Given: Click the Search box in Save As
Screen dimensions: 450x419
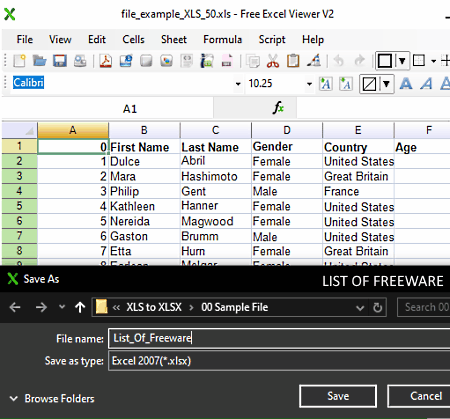Looking at the screenshot, I should point(424,307).
